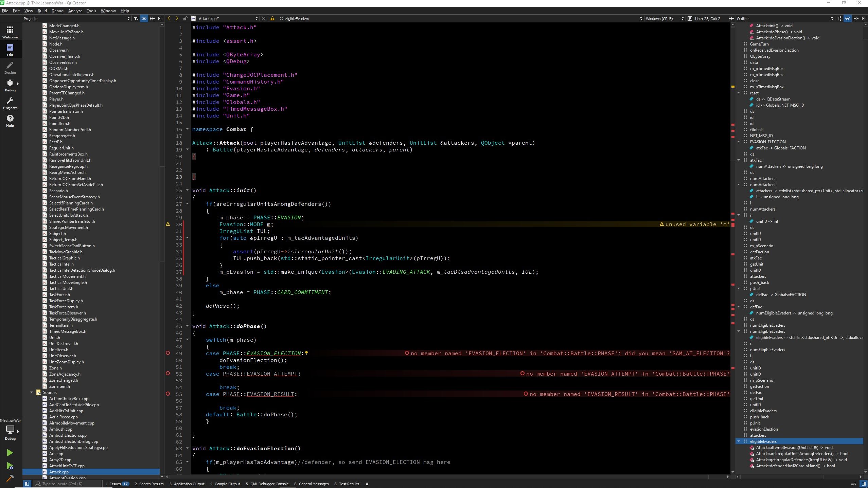Viewport: 868px width, 488px height.
Task: Click the lightbulb refactoring hint on line 49
Action: (x=306, y=353)
